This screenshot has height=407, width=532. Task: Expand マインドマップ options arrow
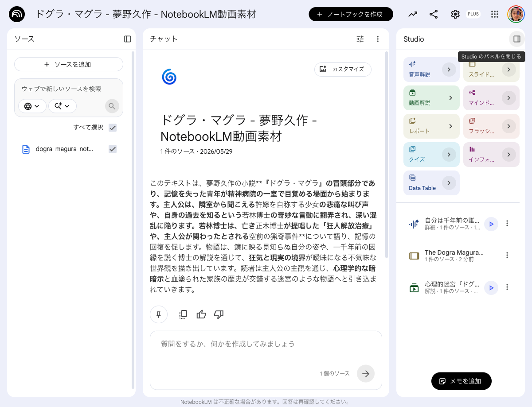click(509, 98)
